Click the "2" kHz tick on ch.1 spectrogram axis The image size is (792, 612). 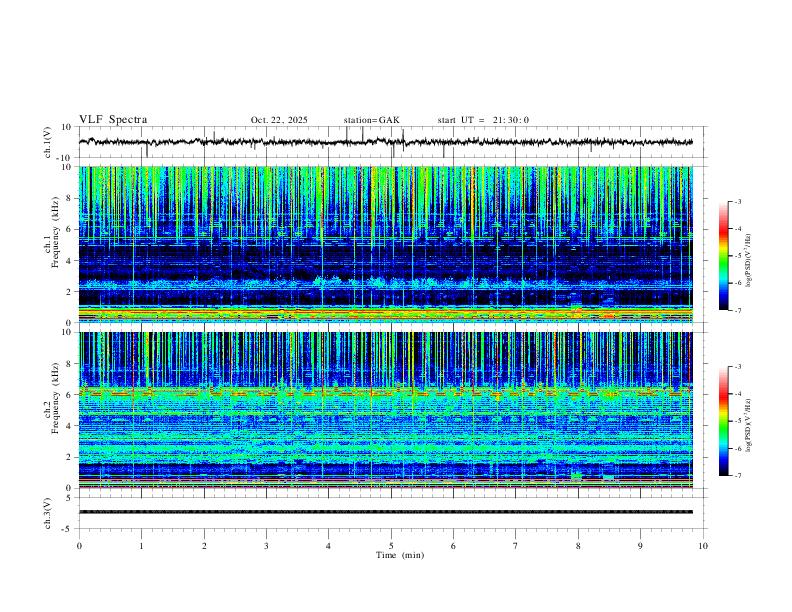(x=69, y=292)
